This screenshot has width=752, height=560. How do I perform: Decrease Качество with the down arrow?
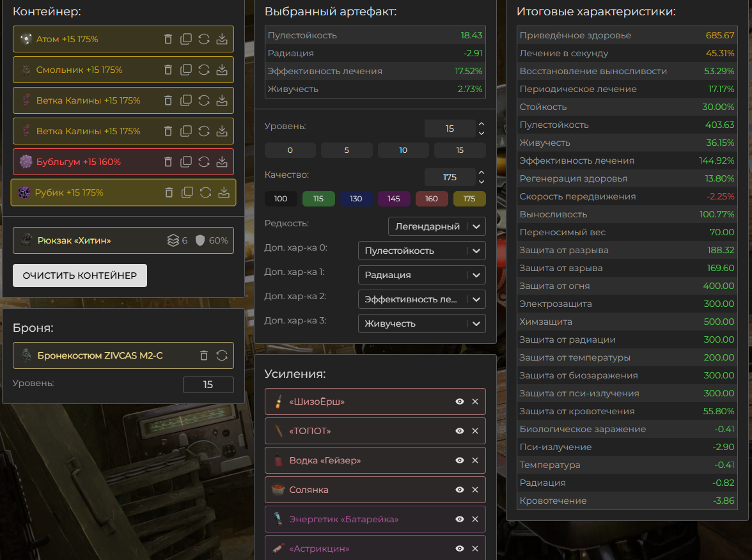point(482,182)
